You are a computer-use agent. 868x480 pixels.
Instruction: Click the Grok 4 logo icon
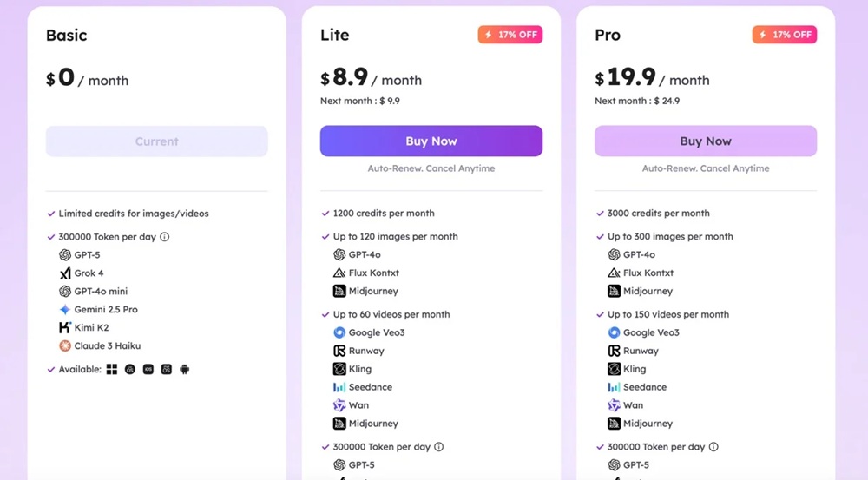[x=65, y=273]
